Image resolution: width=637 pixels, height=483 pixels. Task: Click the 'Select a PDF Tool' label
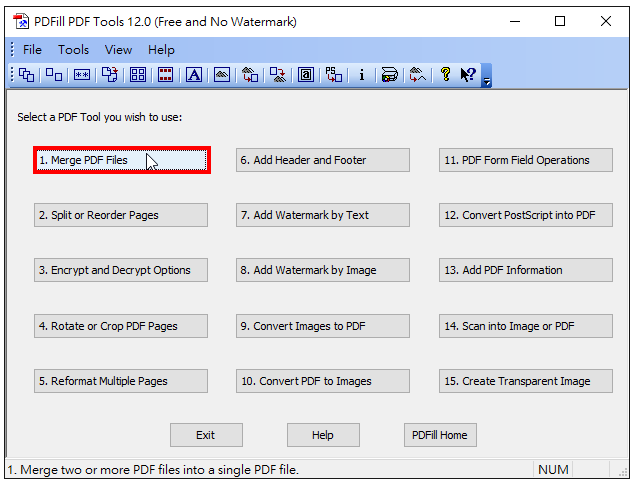[100, 117]
